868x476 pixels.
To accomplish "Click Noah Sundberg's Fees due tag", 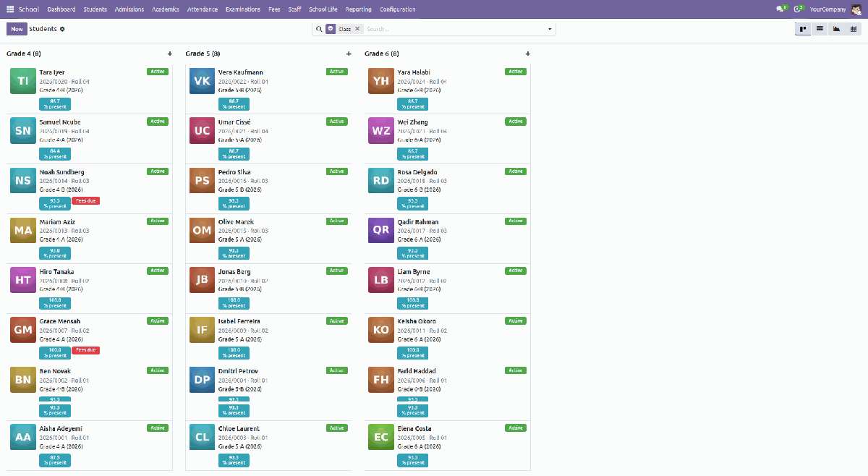I will [x=85, y=200].
